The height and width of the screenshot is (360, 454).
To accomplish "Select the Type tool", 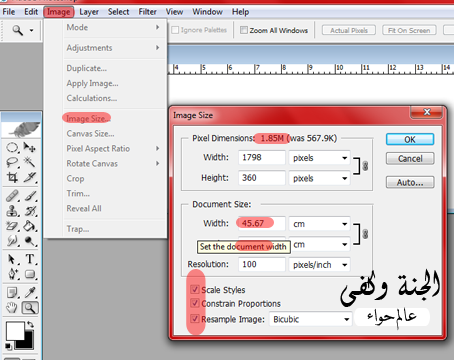I will [x=30, y=259].
